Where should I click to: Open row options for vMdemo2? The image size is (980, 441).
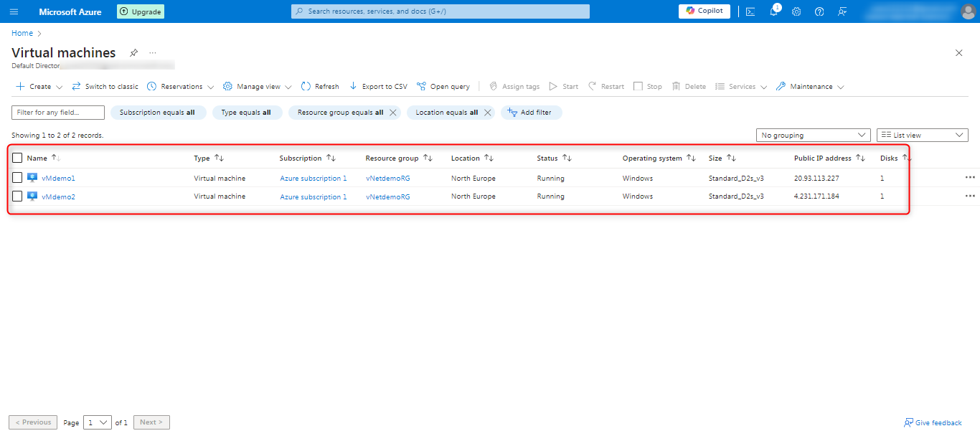pos(970,196)
